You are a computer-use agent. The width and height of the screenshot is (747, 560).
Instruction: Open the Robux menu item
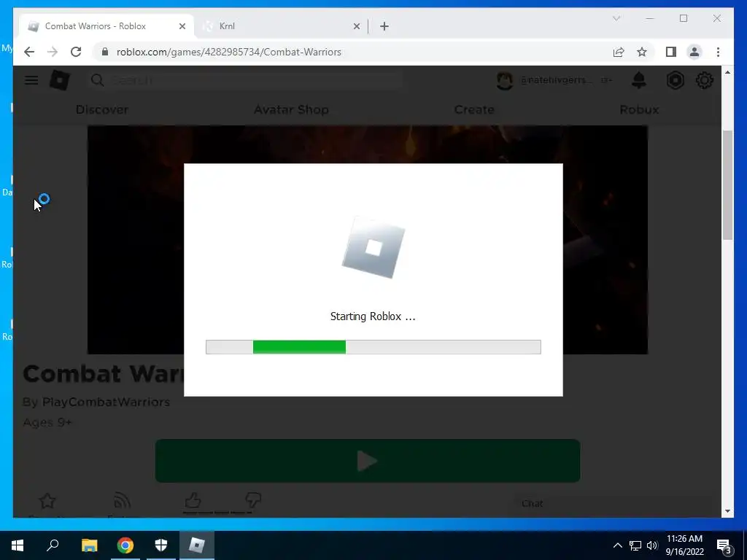[639, 109]
